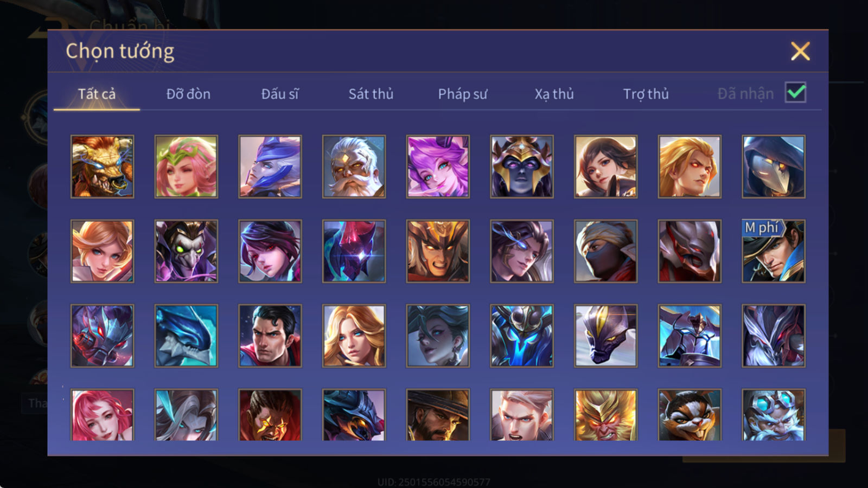Toggle the Đã nhận checkbox
The width and height of the screenshot is (868, 488).
tap(795, 93)
